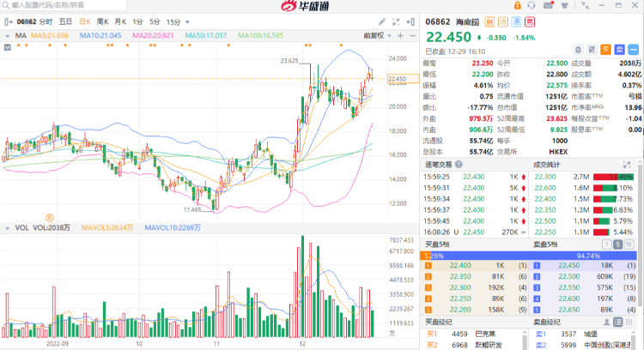The width and height of the screenshot is (644, 350).
Task: Select depth level 1 toggle
Action: (606, 244)
